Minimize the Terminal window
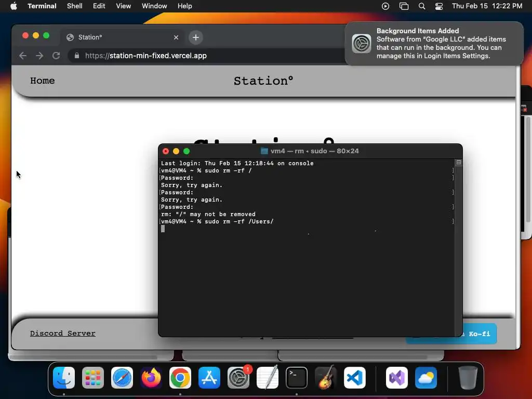The image size is (532, 399). click(x=176, y=151)
